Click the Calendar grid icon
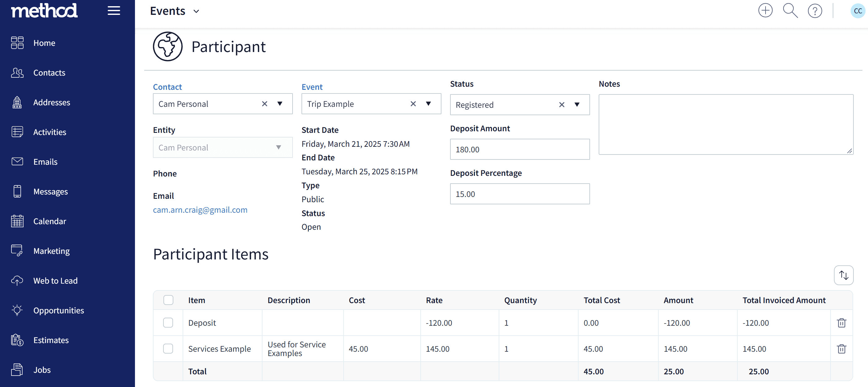 tap(17, 221)
